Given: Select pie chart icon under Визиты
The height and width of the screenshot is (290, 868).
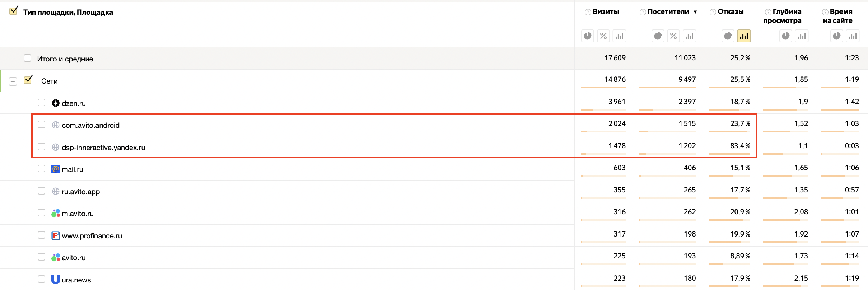Looking at the screenshot, I should [588, 36].
